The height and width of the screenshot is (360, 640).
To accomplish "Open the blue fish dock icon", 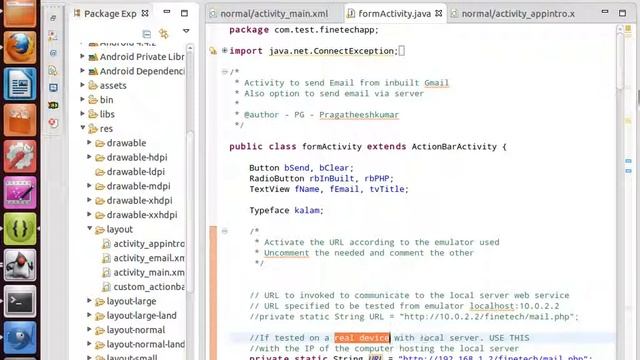I will [x=20, y=337].
